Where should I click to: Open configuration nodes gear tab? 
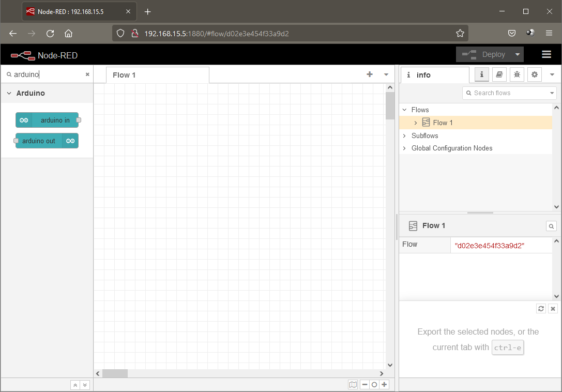tap(535, 74)
